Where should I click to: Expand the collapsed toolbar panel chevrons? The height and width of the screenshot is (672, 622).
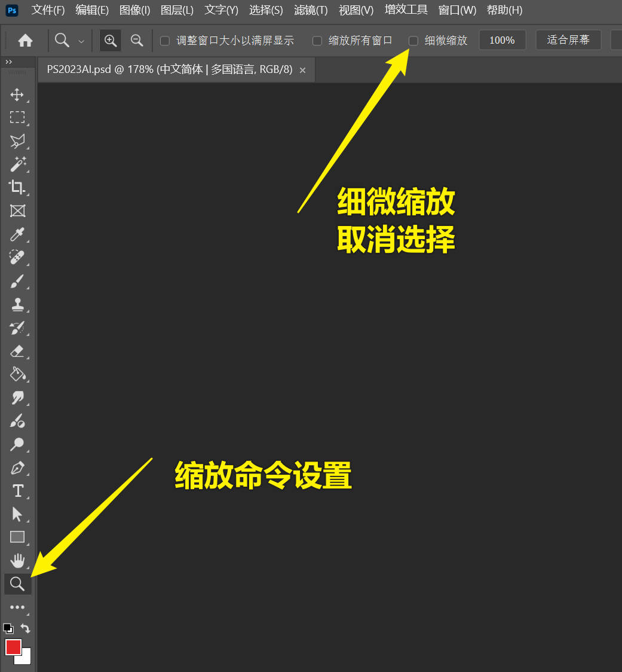point(8,62)
